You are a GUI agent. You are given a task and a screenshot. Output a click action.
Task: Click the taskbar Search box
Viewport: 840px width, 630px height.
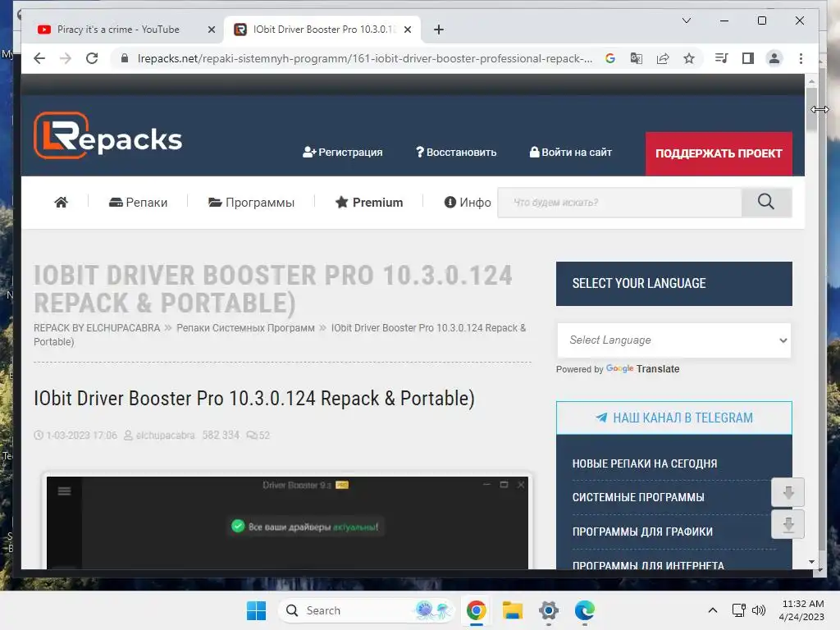click(x=366, y=610)
